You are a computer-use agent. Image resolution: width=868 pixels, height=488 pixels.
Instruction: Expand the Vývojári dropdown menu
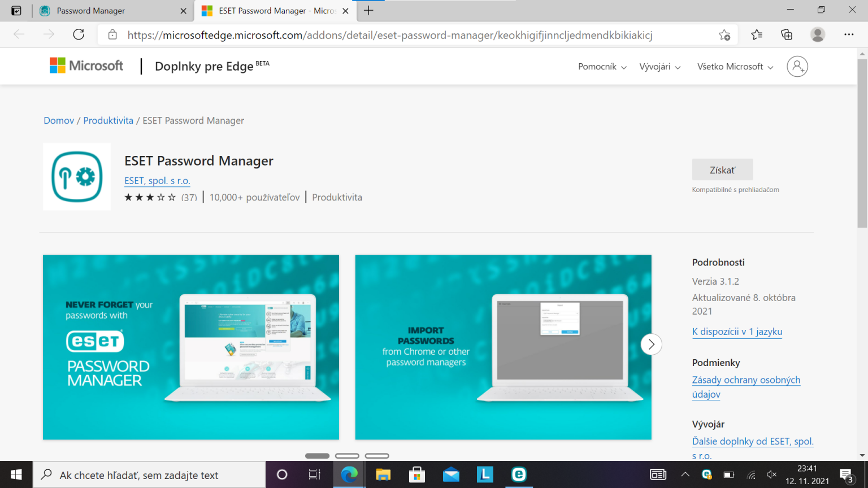click(x=660, y=67)
